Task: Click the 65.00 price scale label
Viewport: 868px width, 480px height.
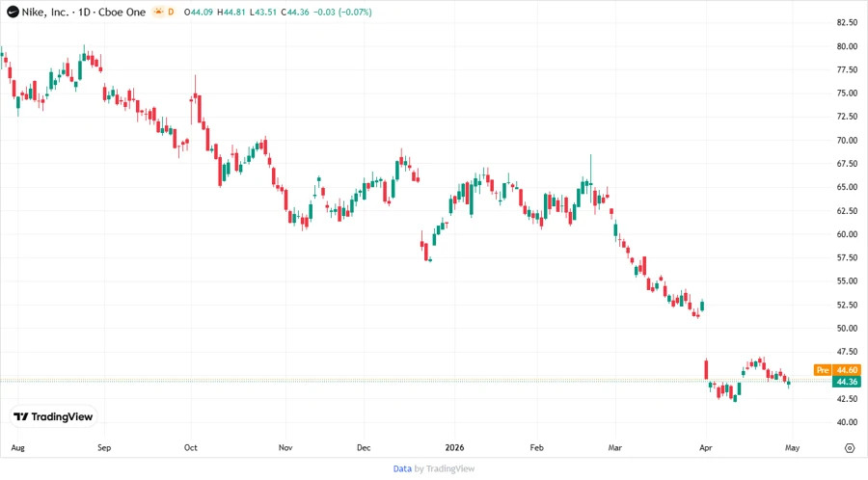Action: (847, 187)
